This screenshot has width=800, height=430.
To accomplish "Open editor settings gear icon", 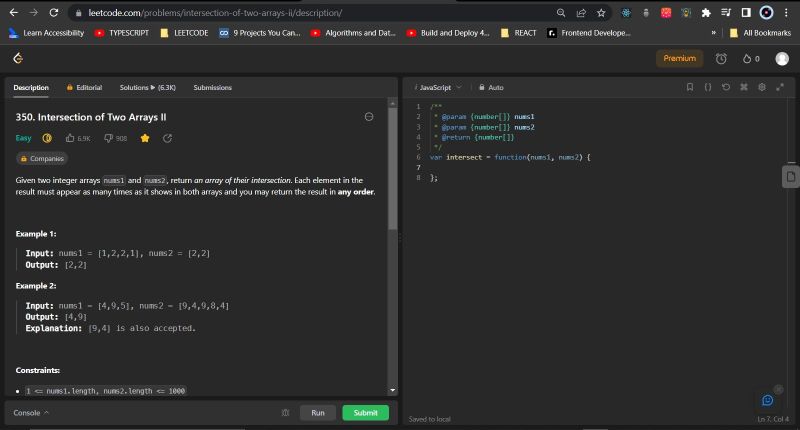I will (x=761, y=87).
